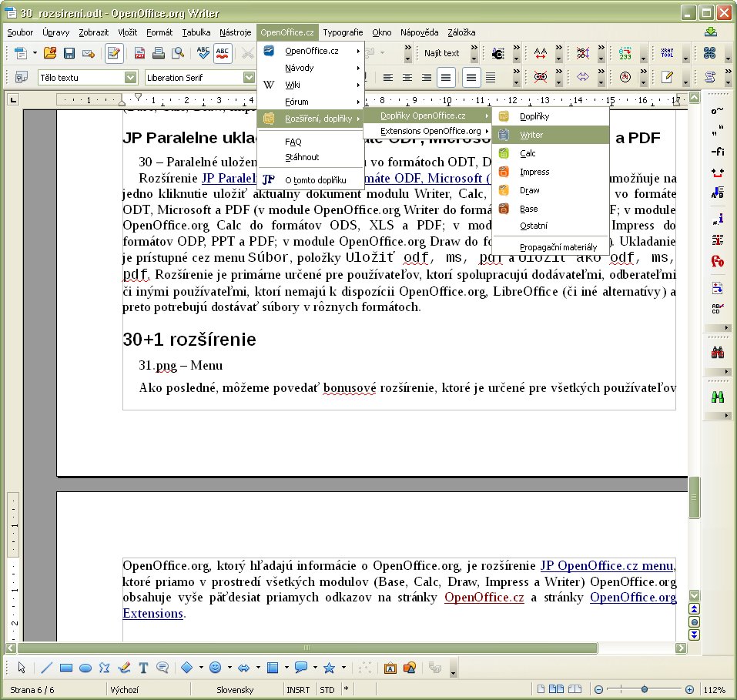Open the Typografie menu

[343, 32]
